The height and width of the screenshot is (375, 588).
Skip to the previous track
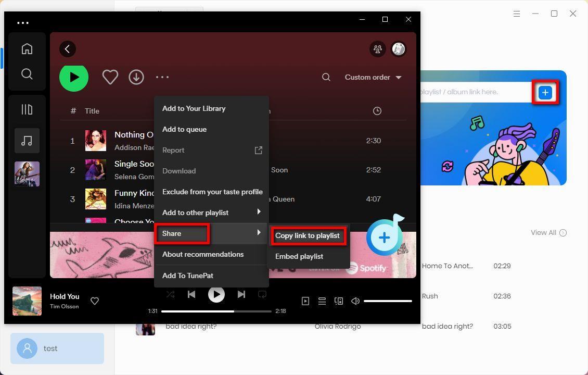(191, 295)
